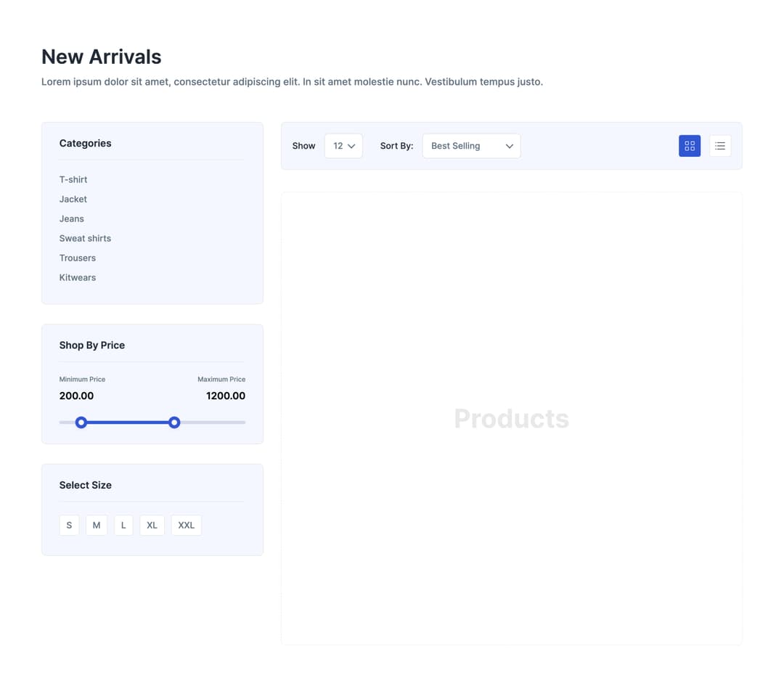784x699 pixels.
Task: Select the Jacket category
Action: 73,199
